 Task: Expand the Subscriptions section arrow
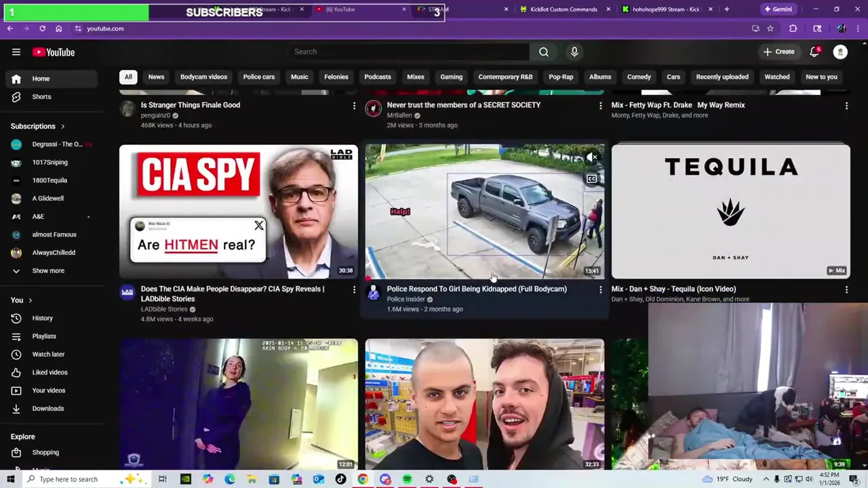pyautogui.click(x=63, y=126)
